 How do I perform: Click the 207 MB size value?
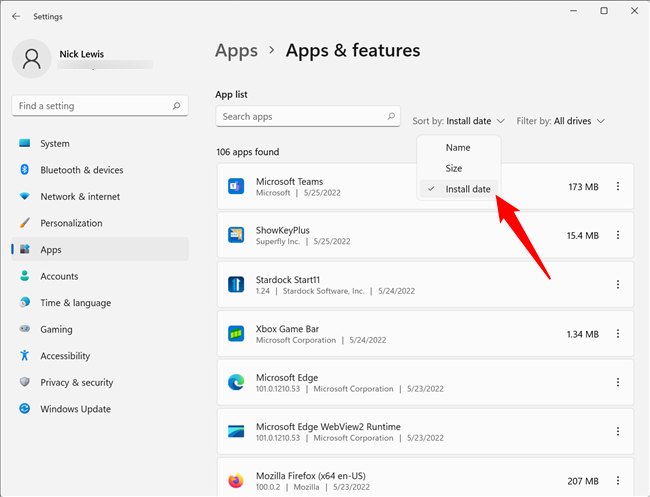click(583, 481)
